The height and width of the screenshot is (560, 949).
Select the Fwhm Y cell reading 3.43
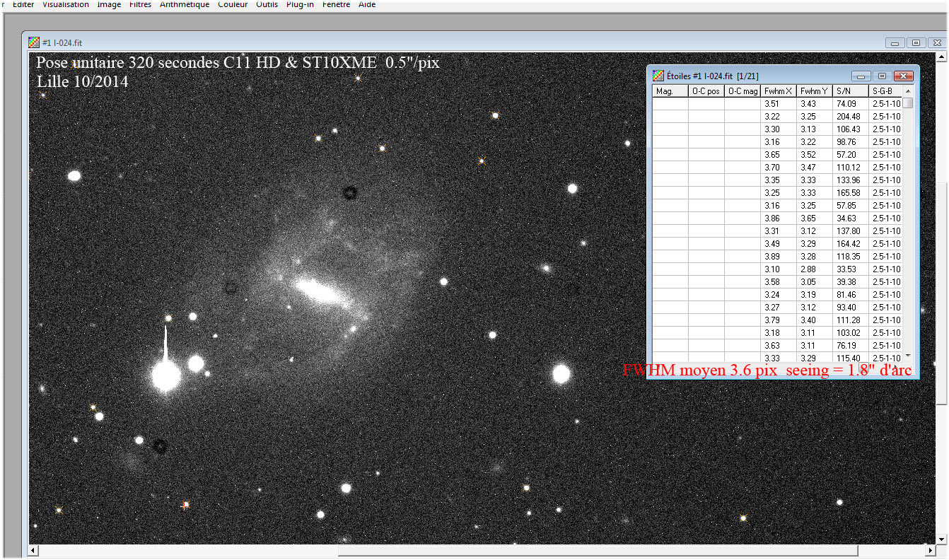815,104
